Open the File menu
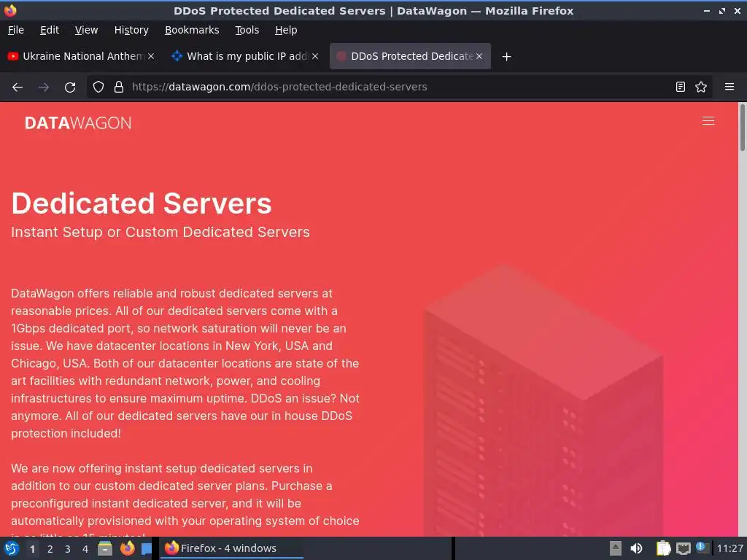Viewport: 747px width, 560px height. pos(16,30)
